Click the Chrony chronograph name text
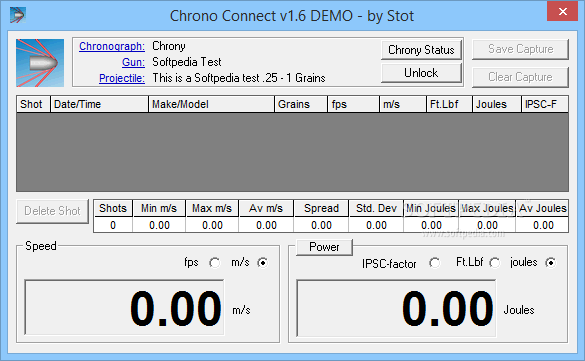 169,46
